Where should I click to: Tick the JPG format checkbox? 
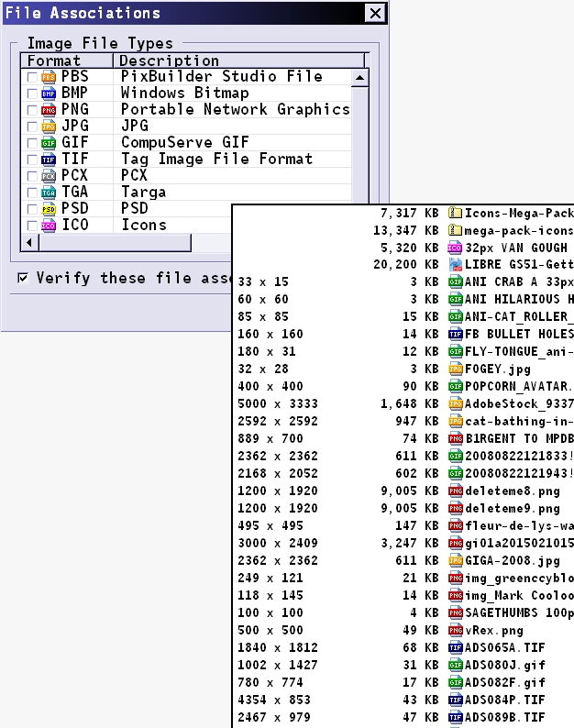click(x=32, y=127)
